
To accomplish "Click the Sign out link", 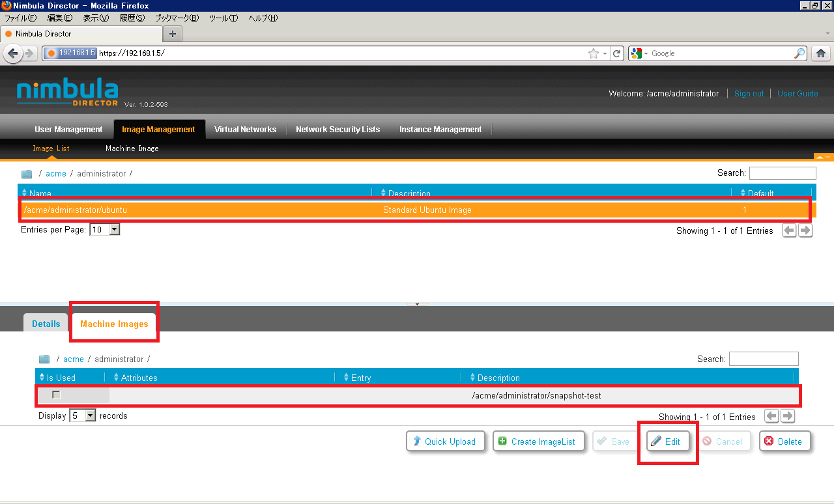I will point(749,94).
